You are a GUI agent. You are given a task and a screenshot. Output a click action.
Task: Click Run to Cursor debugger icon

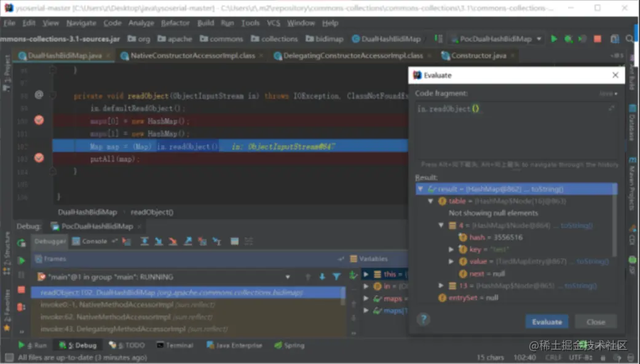(217, 242)
